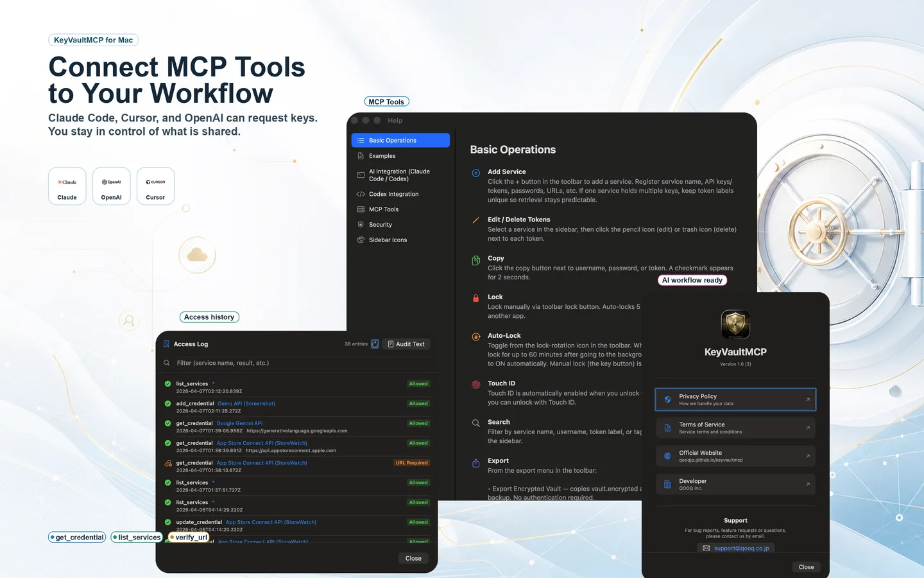Click the orange URL Required badge

point(412,463)
